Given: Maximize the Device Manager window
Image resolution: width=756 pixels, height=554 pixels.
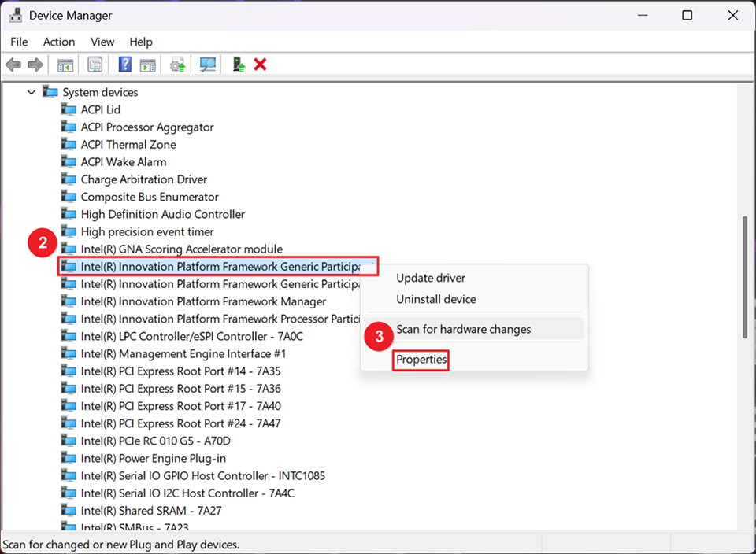Looking at the screenshot, I should coord(687,16).
